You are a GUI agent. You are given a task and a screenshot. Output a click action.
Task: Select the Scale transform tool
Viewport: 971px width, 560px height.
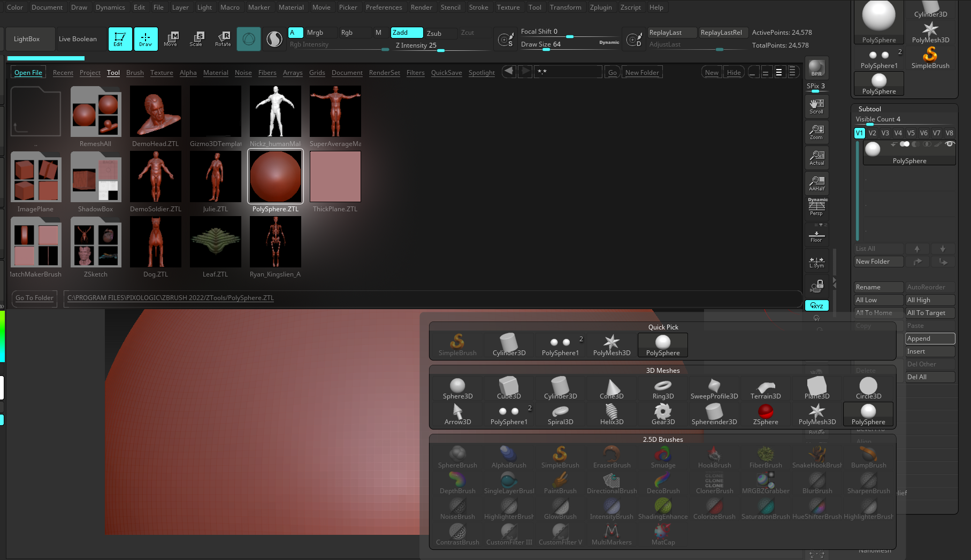[x=196, y=39]
